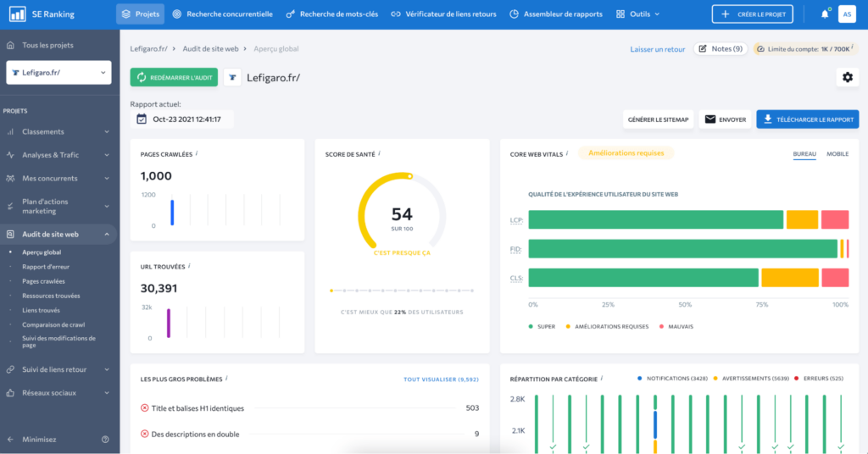This screenshot has height=454, width=868.
Task: Click the error icon for Title et balises H1 identiques
Action: coord(144,408)
